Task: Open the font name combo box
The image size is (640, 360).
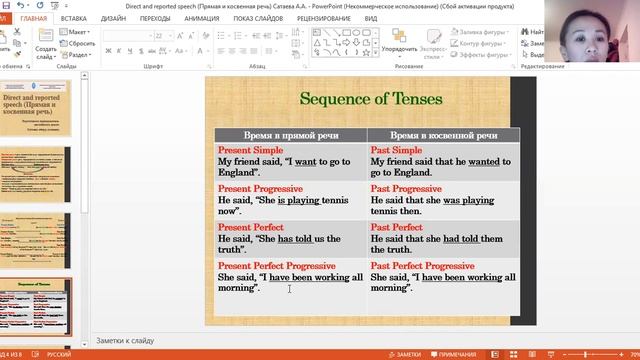Action: (128, 36)
